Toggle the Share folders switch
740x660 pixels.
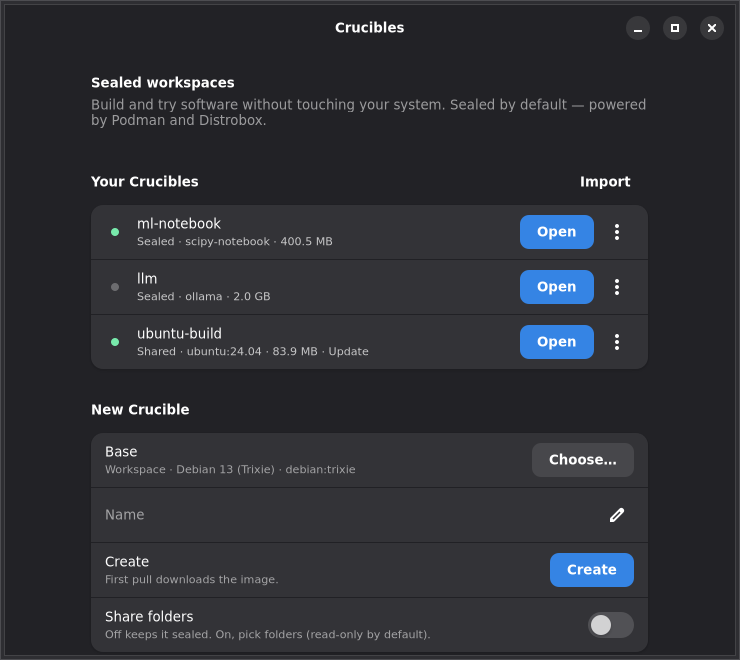[611, 625]
